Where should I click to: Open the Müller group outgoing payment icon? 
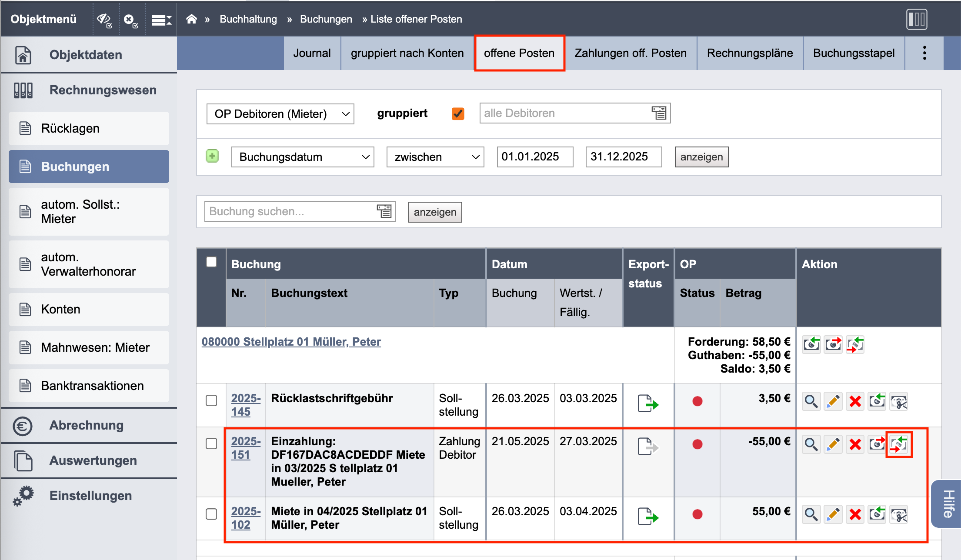(x=833, y=344)
